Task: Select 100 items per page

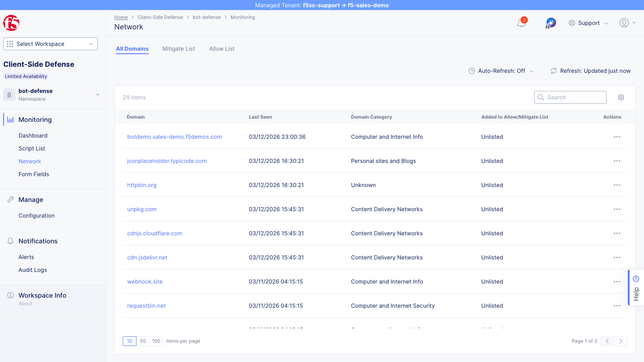Action: 156,341
